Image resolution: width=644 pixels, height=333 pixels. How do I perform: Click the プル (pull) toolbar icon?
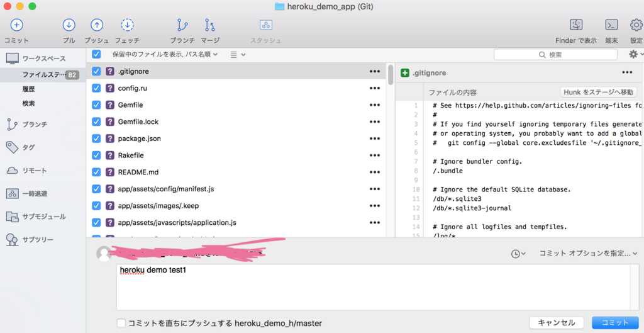click(x=69, y=25)
